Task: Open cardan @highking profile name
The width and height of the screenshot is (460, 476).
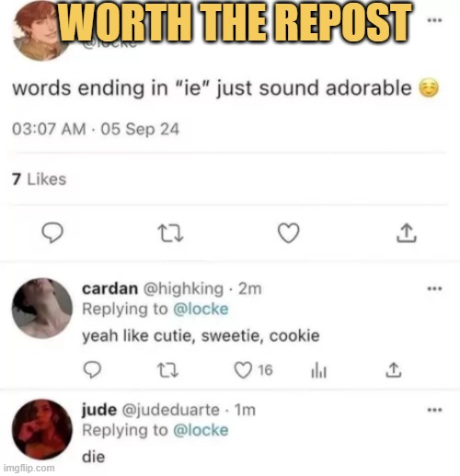Action: click(x=153, y=289)
